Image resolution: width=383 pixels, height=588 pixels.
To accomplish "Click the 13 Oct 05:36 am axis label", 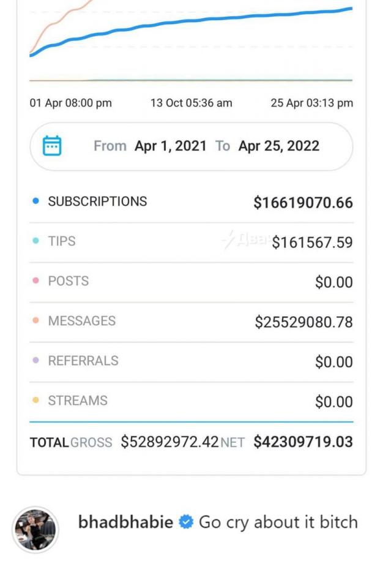I will pyautogui.click(x=191, y=103).
